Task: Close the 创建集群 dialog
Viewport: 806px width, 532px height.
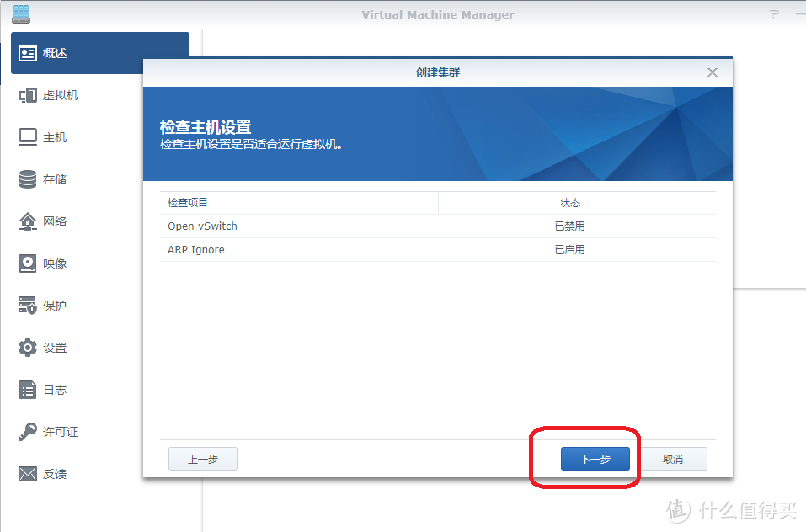Action: [713, 72]
